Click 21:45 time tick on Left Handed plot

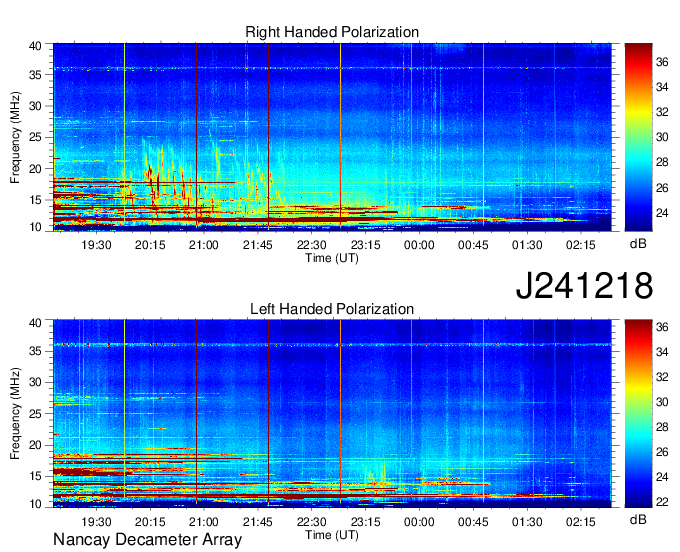click(258, 522)
